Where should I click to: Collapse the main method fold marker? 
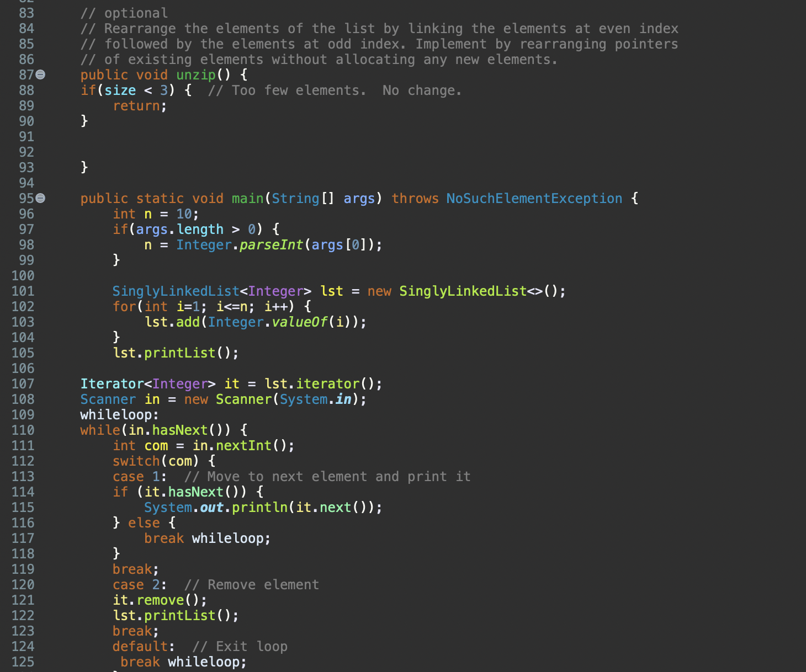point(39,199)
